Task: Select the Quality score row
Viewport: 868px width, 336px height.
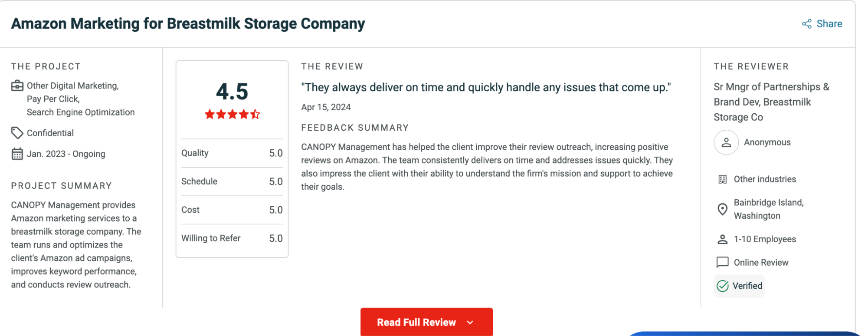Action: point(232,153)
